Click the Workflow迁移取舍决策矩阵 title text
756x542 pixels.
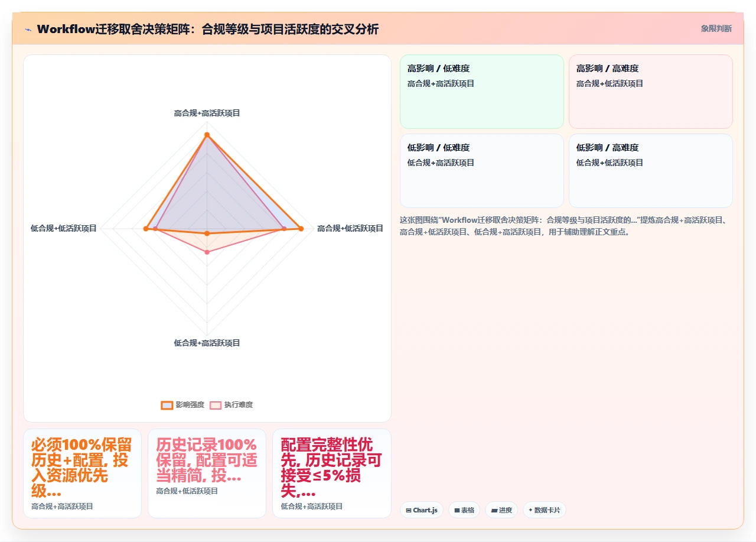(x=207, y=29)
